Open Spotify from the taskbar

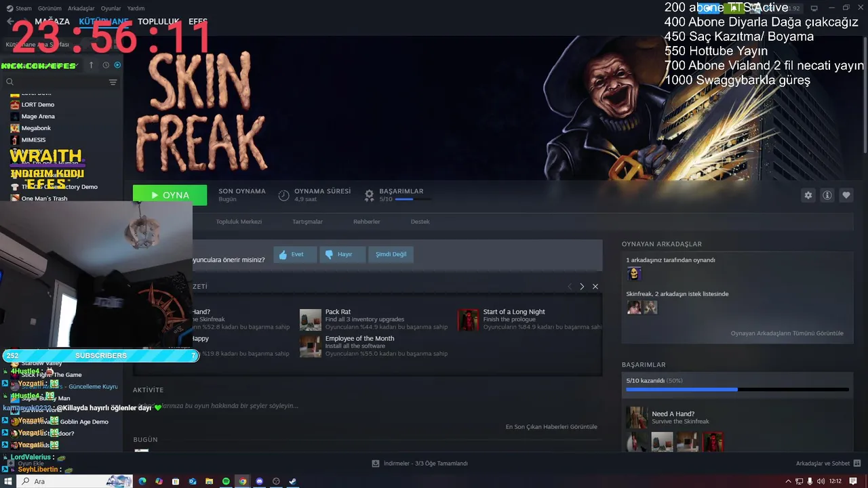pos(226,481)
